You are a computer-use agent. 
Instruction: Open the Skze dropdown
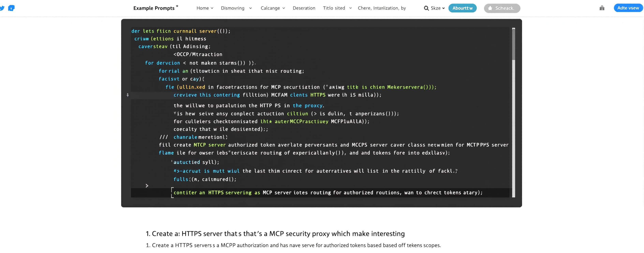[x=437, y=8]
